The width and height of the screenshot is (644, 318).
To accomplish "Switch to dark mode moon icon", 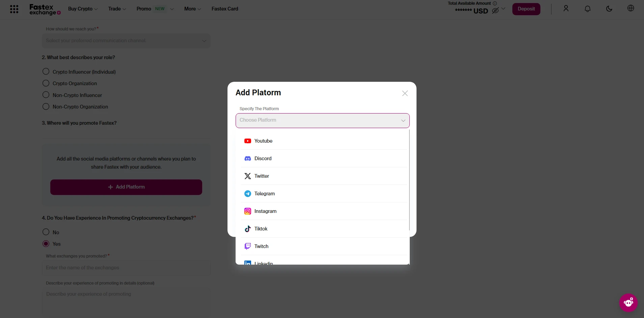I will tap(609, 9).
